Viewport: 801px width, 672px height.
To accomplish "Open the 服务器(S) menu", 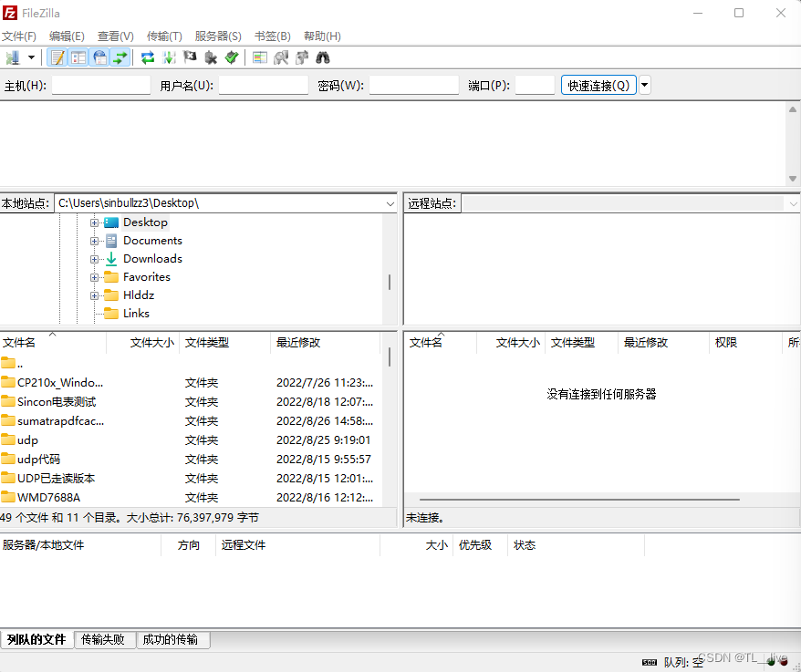I will tap(218, 36).
